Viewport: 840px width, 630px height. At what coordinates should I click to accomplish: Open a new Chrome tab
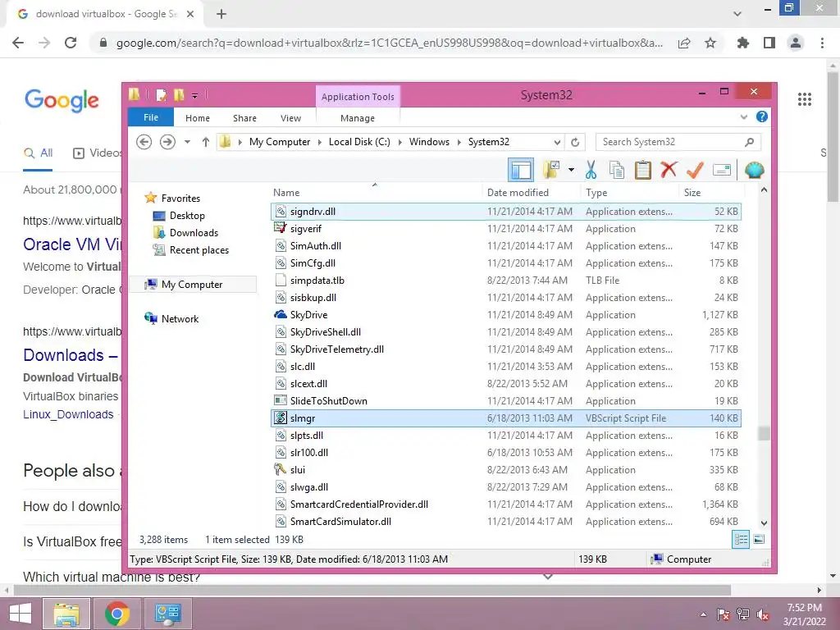click(221, 14)
